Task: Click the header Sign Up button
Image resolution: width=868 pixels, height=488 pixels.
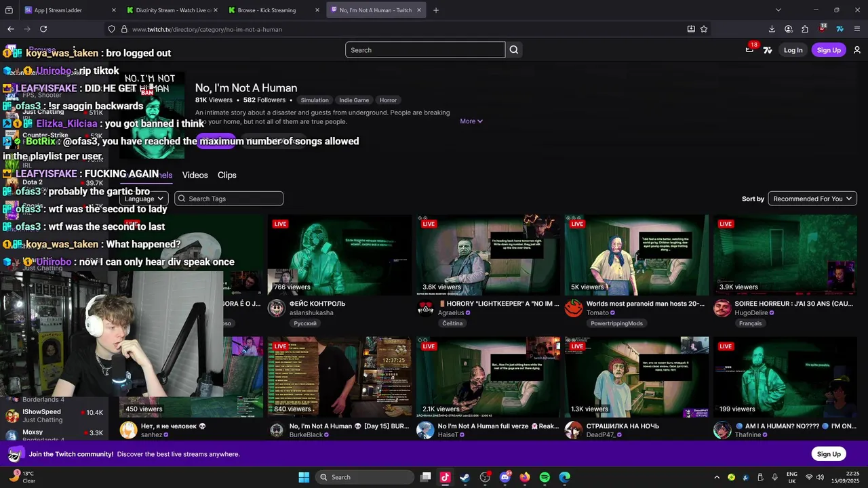Action: tap(829, 50)
